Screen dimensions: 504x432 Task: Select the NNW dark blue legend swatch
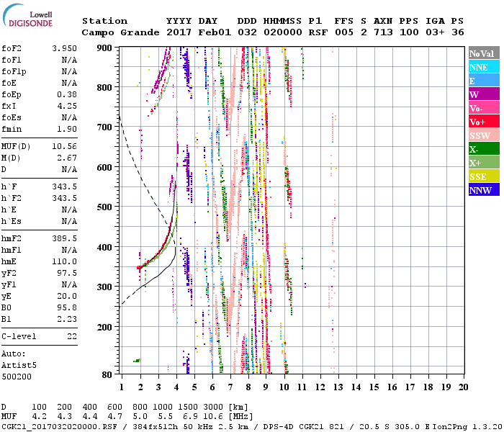point(484,189)
